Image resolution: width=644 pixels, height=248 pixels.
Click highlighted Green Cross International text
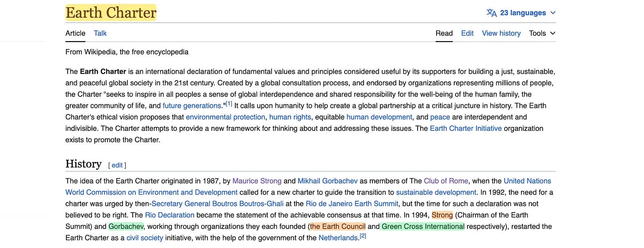point(423,226)
